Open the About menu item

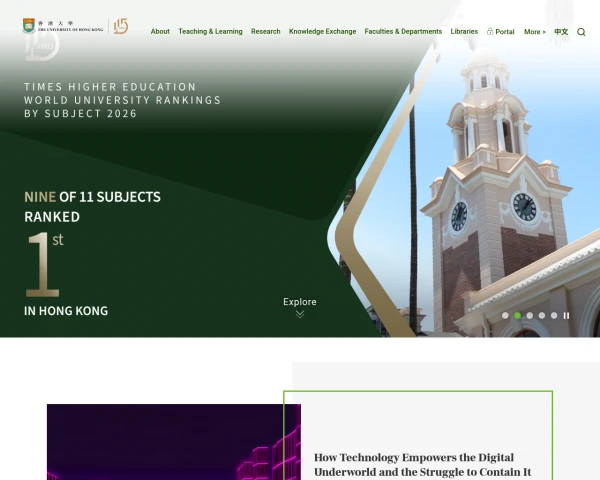point(160,32)
